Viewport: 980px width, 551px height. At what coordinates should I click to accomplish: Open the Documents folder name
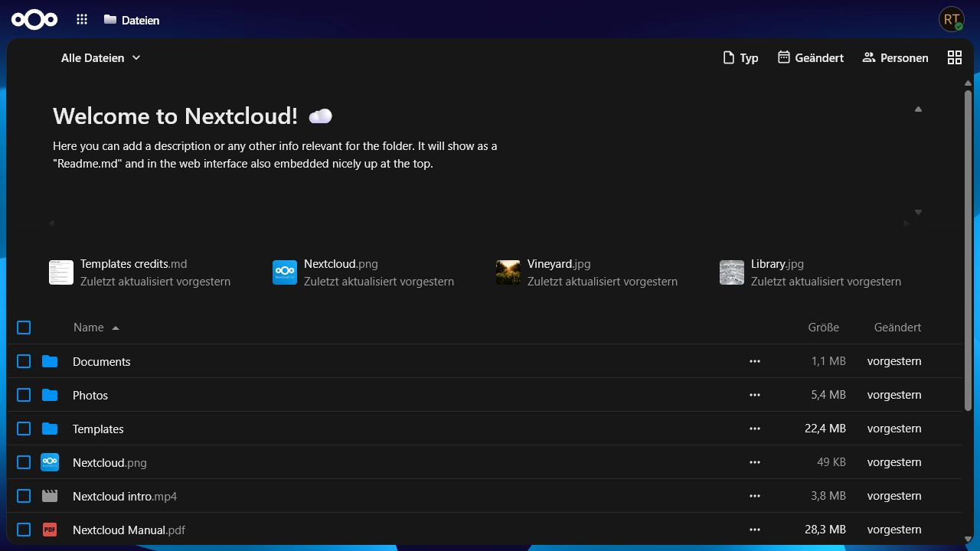coord(102,362)
